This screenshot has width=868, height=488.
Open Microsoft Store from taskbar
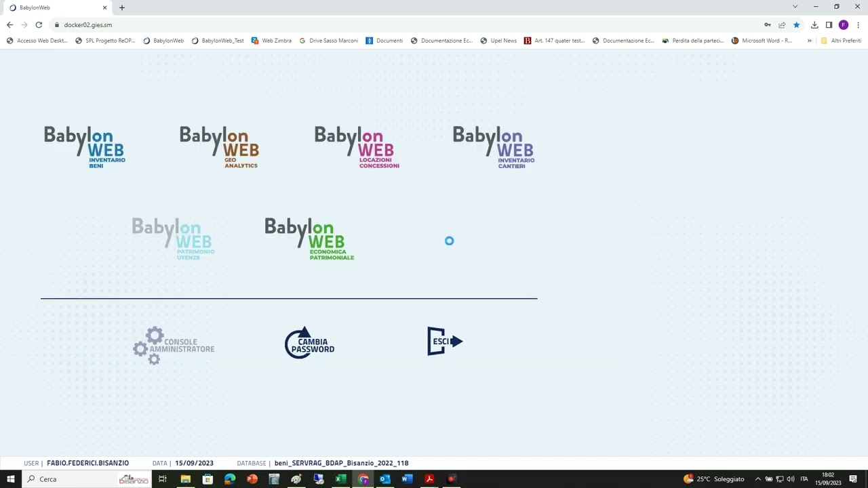pos(208,479)
